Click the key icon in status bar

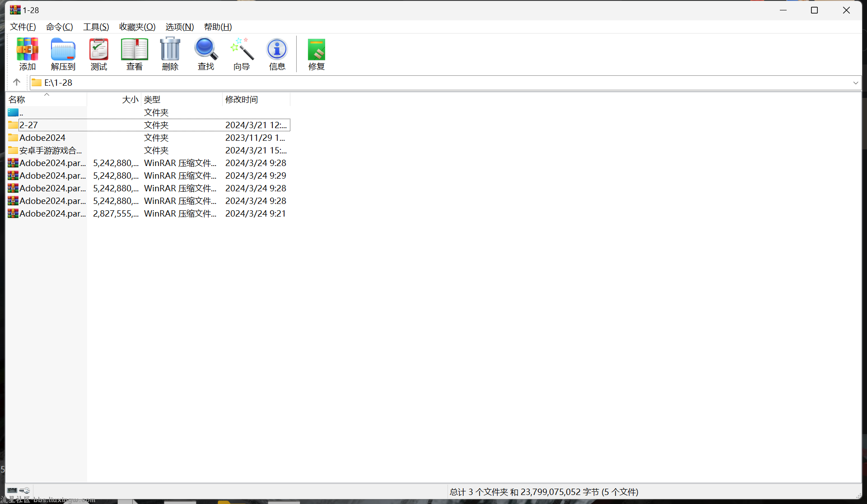click(x=25, y=490)
